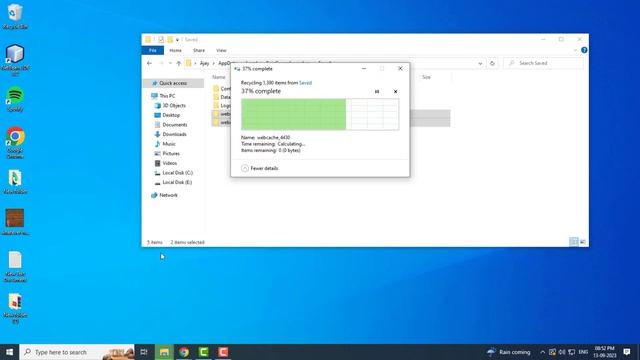640x360 pixels.
Task: Select the Spotify desktop shortcut
Action: (15, 99)
